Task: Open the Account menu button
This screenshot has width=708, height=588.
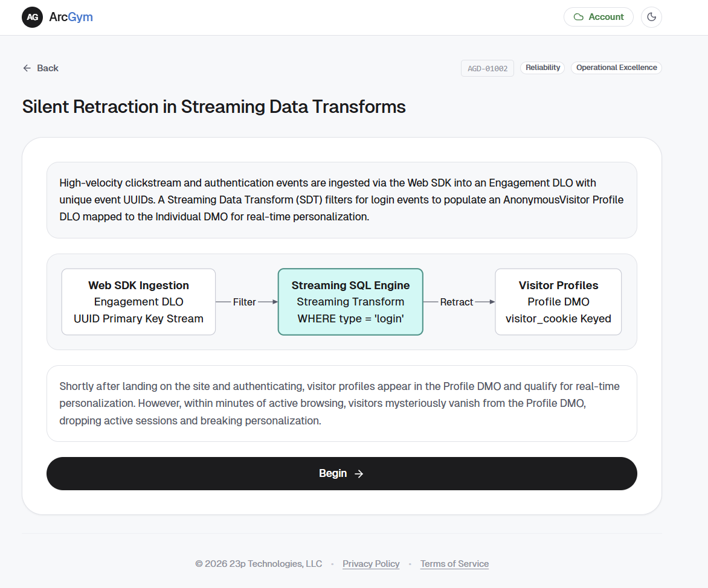Action: pos(598,17)
